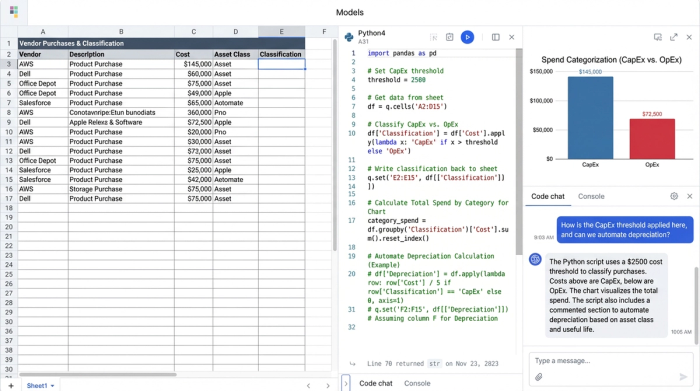Click the '$72,500' cost cell
The width and height of the screenshot is (700, 391).
[193, 122]
